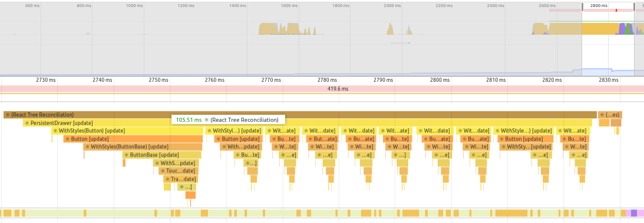Select the WithStyles(ButtonBase) [update] flame bar
The image size is (644, 223).
[x=143, y=147]
